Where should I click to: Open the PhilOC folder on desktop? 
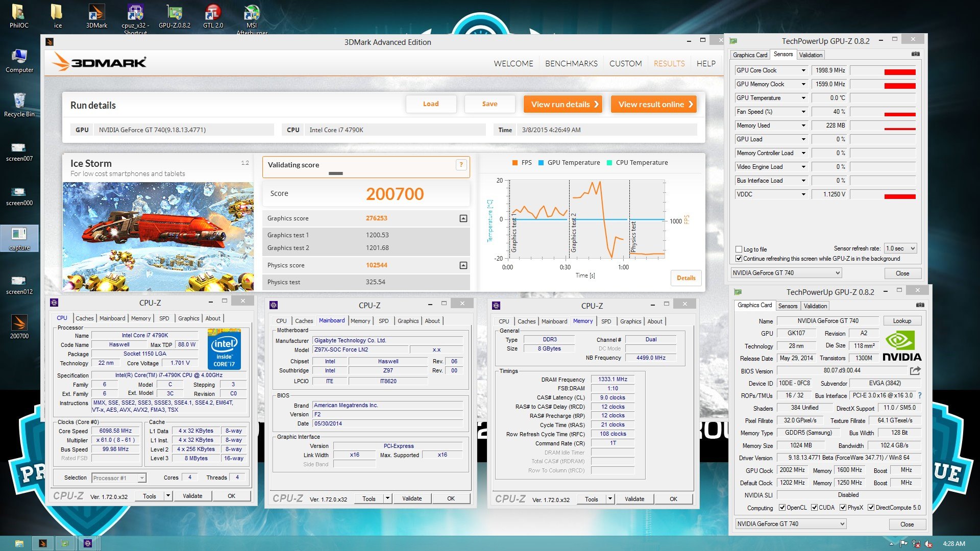point(19,16)
